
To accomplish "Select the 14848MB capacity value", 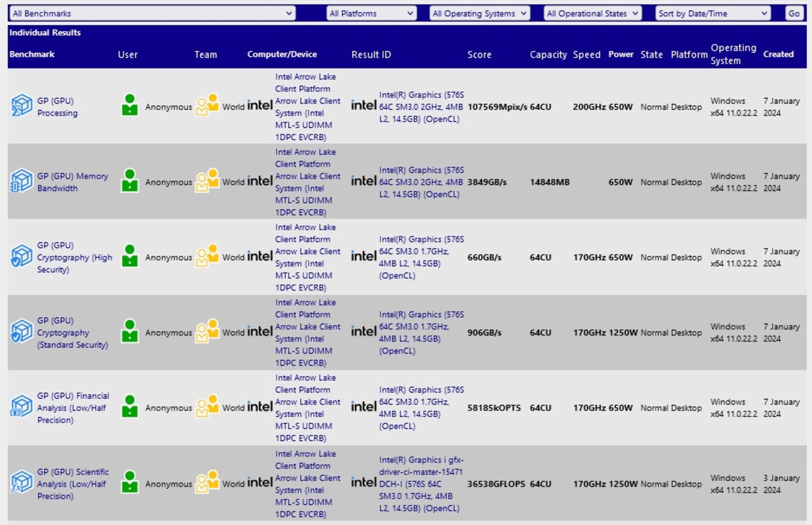I will (549, 182).
